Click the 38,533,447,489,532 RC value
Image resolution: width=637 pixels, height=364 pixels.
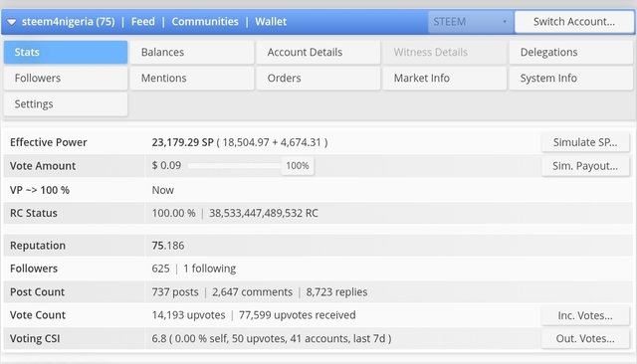264,213
